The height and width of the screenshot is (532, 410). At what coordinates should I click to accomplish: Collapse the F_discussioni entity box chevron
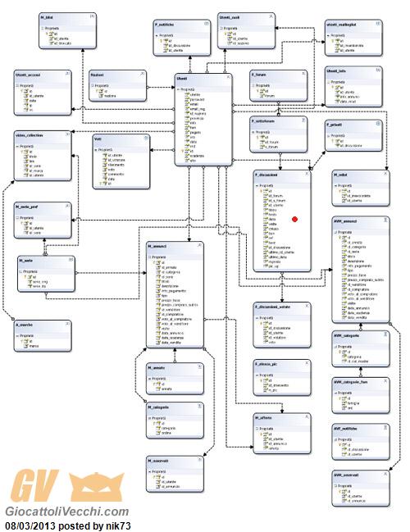[307, 174]
